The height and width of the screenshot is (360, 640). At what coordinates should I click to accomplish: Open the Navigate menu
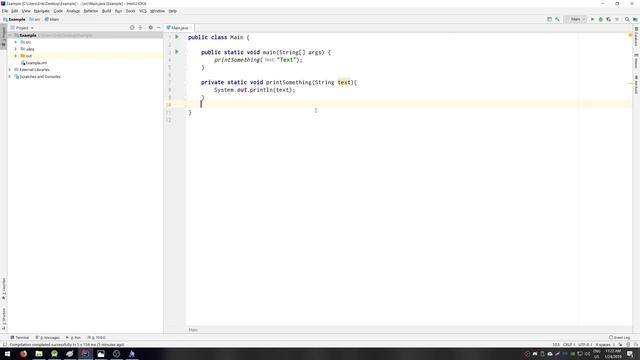click(x=42, y=11)
